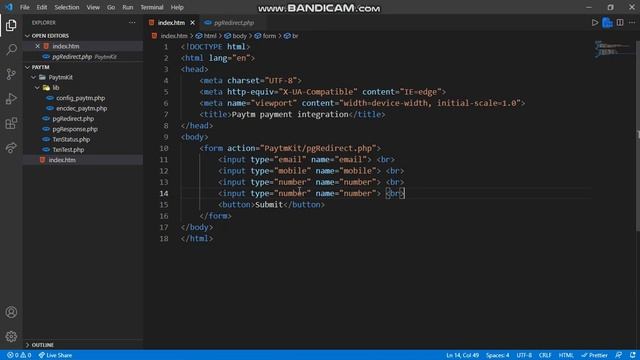The image size is (640, 360).
Task: Open TxnStatus.php in the file tree
Action: click(71, 140)
